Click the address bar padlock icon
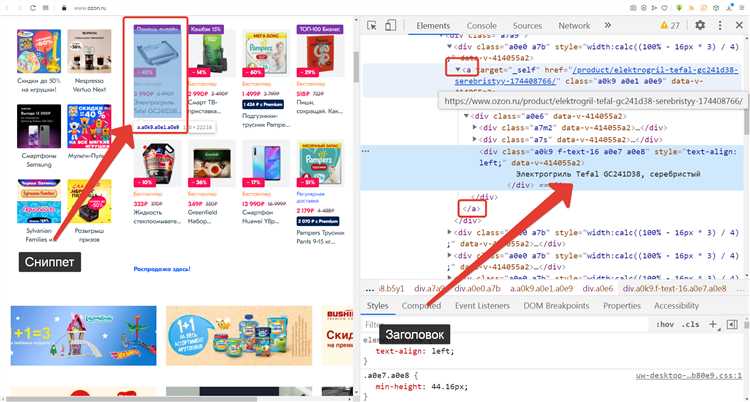The image size is (750, 402). pyautogui.click(x=64, y=8)
